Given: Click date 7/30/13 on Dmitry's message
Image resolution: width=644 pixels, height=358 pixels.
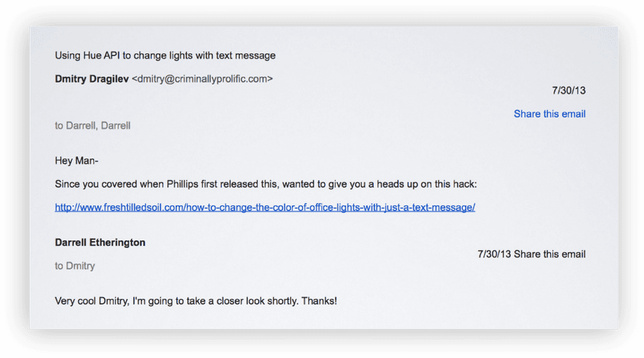Looking at the screenshot, I should click(569, 90).
